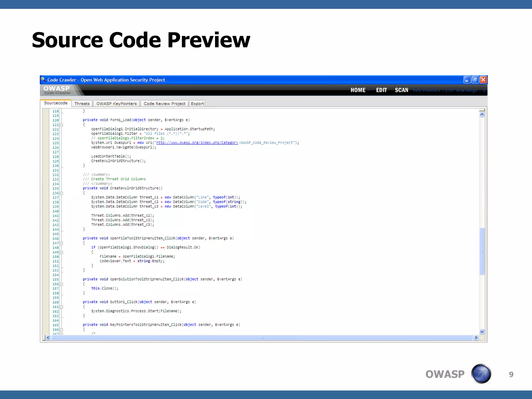Collapse the Form1_Load block at line 121
This screenshot has height=399, width=532.
coord(62,125)
